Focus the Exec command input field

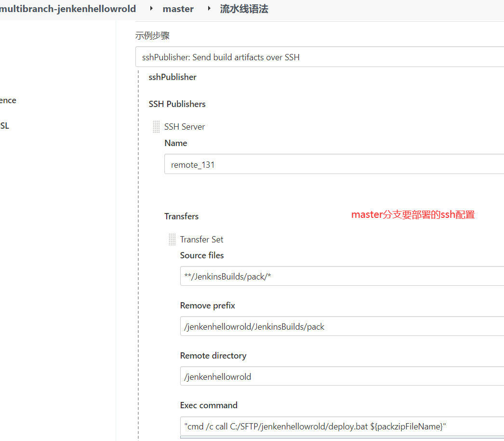[342, 426]
